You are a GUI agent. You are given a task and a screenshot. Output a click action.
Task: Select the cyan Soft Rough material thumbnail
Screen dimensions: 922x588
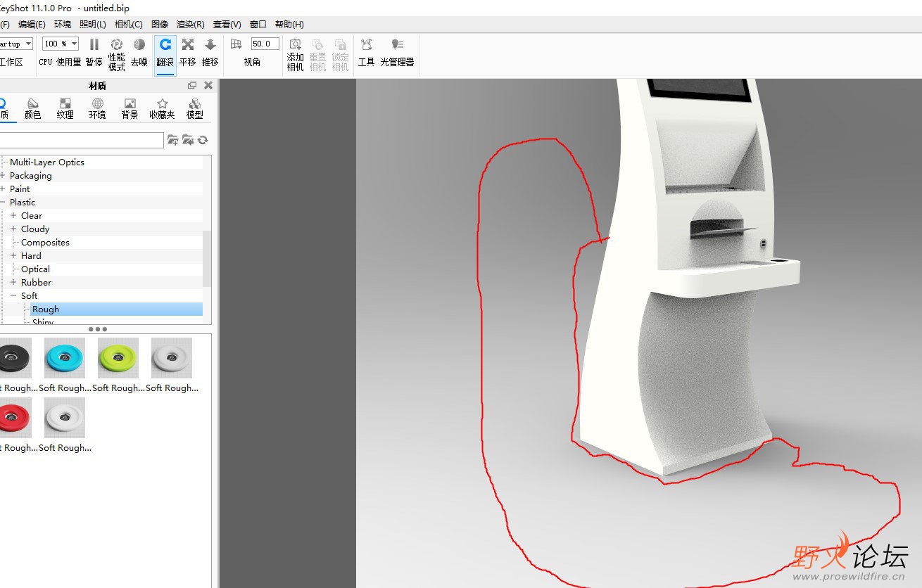(x=65, y=358)
